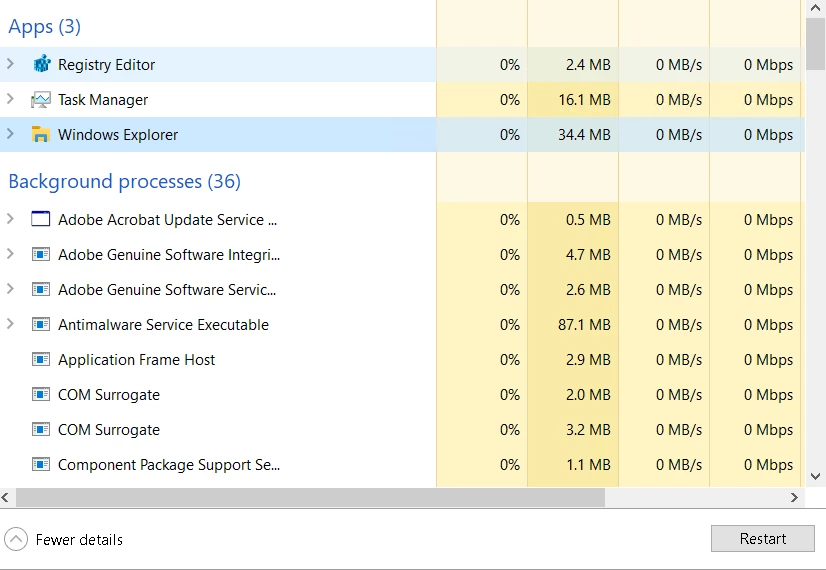Click the Application Frame Host icon
This screenshot has width=826, height=570.
coord(41,359)
